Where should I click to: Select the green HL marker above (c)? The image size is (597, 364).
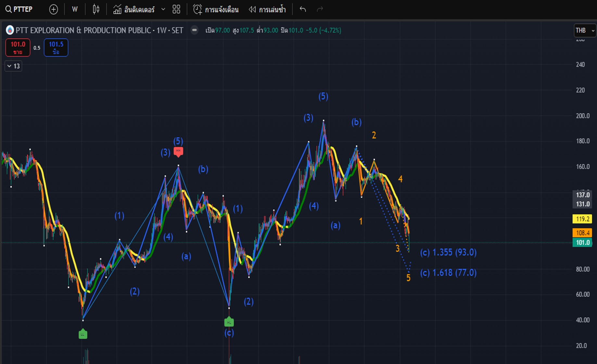click(x=229, y=322)
